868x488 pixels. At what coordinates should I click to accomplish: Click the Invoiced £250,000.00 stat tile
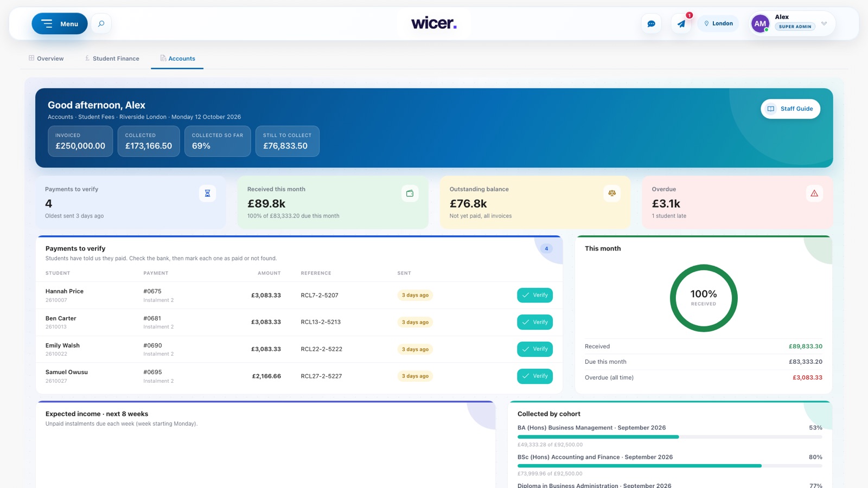click(80, 141)
